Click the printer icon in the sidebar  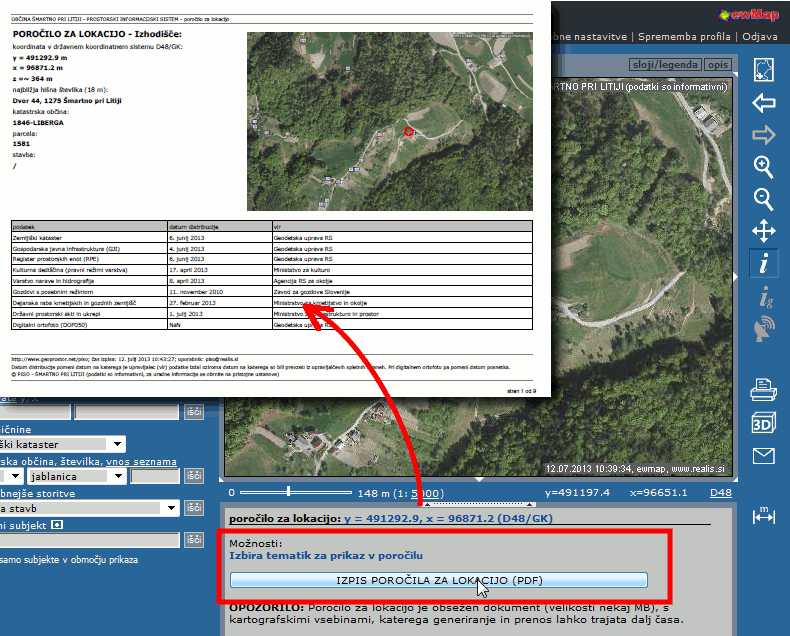(763, 389)
